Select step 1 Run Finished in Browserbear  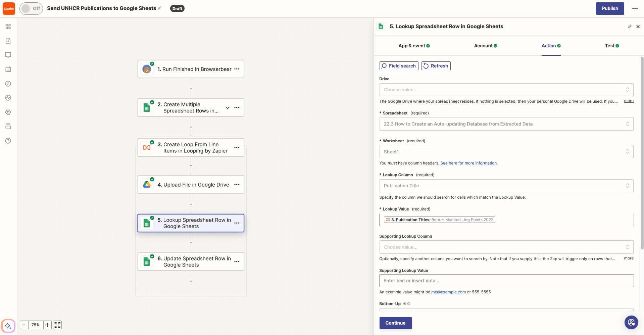pyautogui.click(x=191, y=69)
